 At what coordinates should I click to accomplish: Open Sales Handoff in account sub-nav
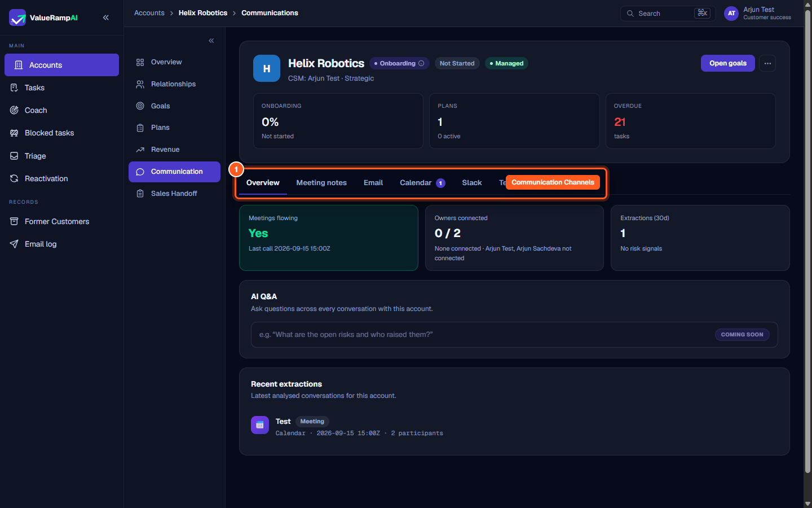pyautogui.click(x=174, y=194)
